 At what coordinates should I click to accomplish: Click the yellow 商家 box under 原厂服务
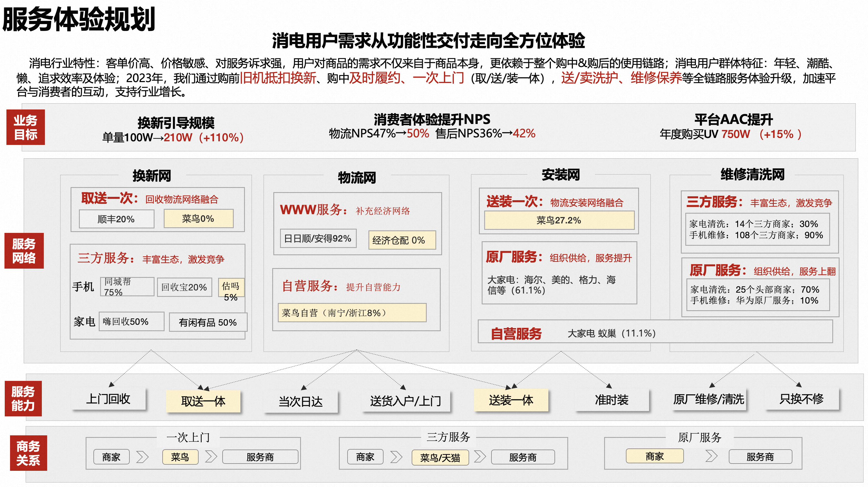[x=654, y=456]
